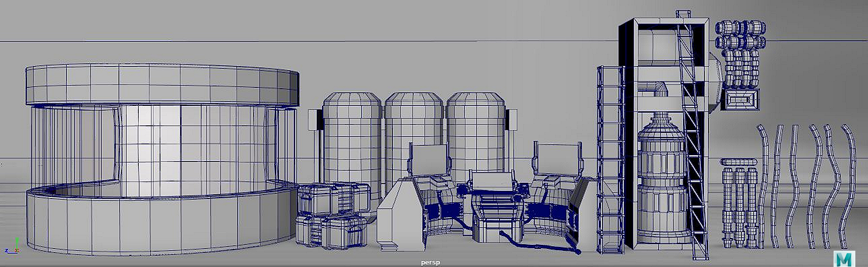Select the middle vertical piston
Image resolution: width=868 pixels, height=267 pixels.
click(739, 207)
